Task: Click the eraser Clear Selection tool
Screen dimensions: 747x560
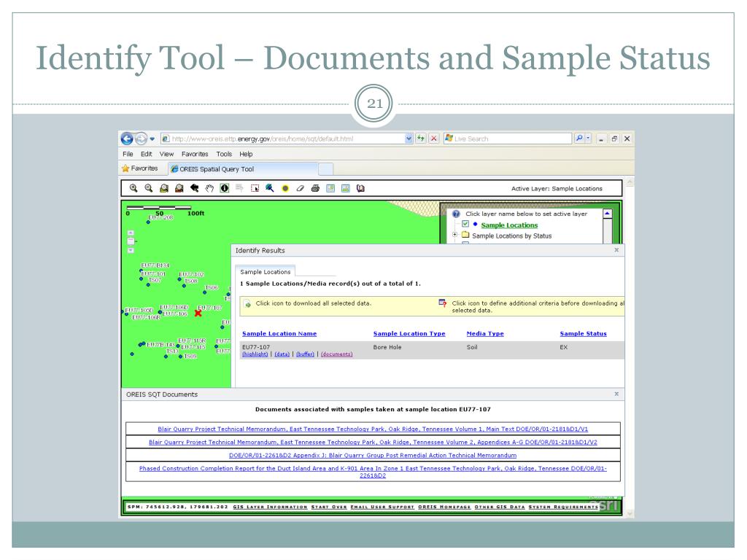Action: [300, 188]
